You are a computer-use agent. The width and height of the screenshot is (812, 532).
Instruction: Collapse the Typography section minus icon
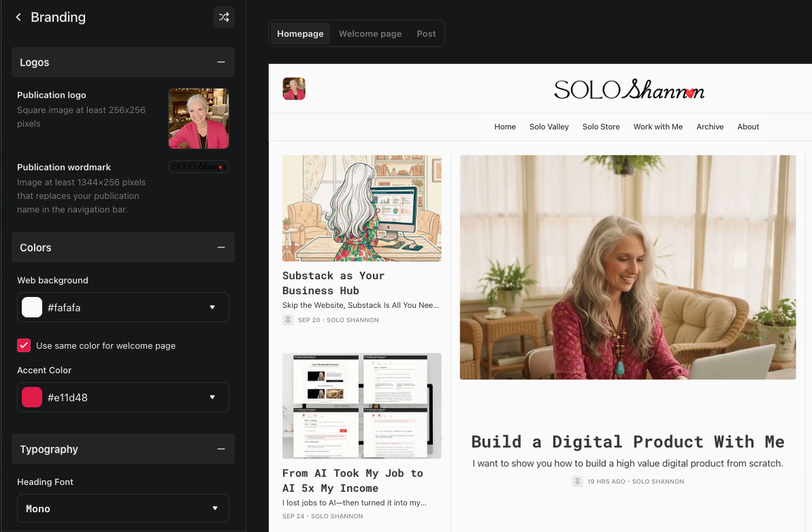[x=221, y=449]
